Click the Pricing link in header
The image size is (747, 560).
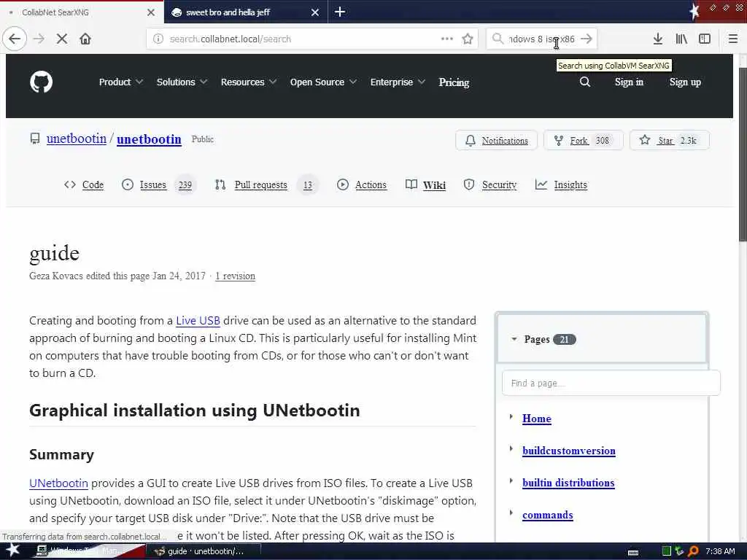tap(454, 82)
